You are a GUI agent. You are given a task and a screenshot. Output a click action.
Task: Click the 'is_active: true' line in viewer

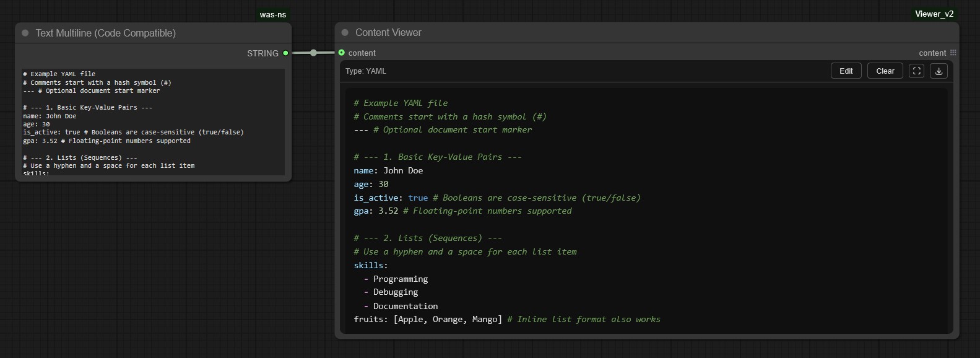[x=497, y=198]
